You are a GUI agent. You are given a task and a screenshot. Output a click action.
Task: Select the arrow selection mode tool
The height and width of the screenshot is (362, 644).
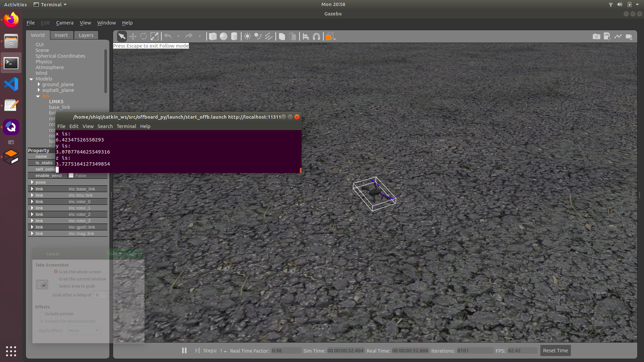pos(122,36)
